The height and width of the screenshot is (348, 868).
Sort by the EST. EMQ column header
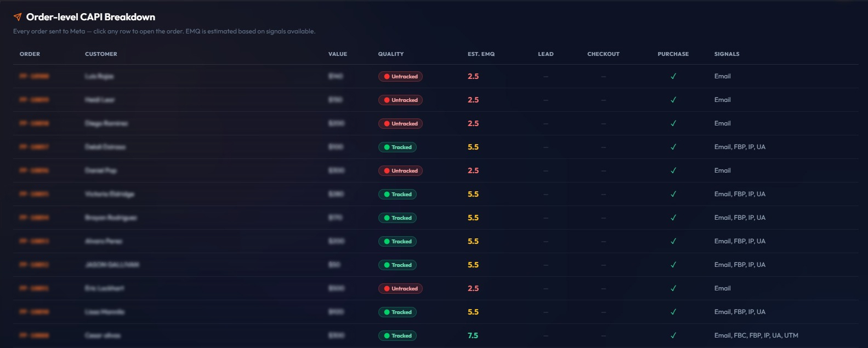[x=481, y=54]
